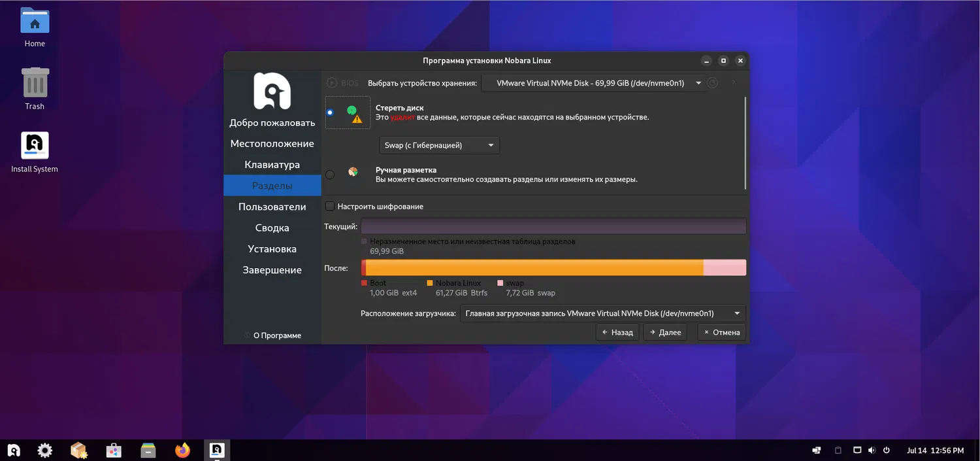Click the partition options vertical scrollbar

[745, 143]
